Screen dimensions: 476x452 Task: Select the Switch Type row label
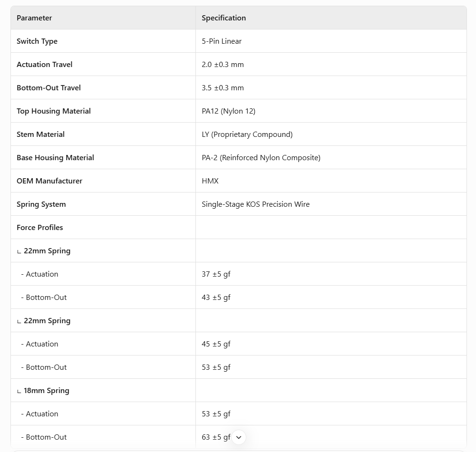coord(37,41)
